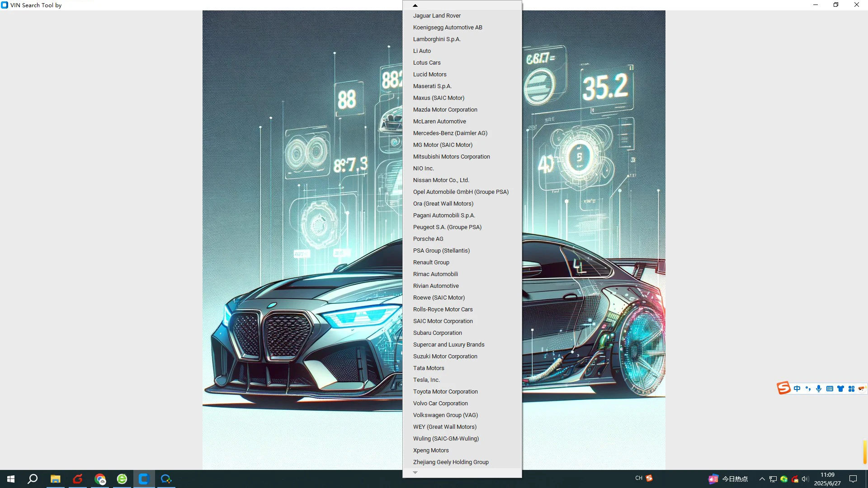Toggle the IME punctuation mode icon

click(808, 389)
